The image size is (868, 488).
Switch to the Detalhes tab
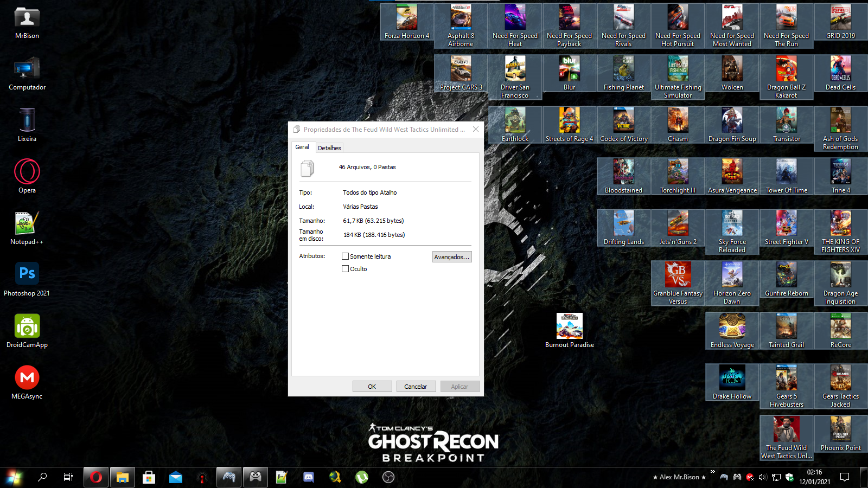tap(329, 148)
